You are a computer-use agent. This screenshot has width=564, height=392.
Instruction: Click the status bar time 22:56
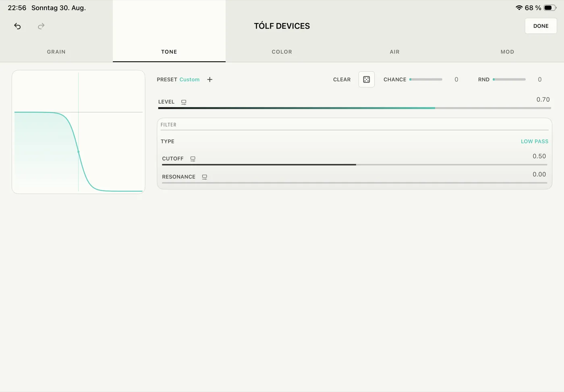click(17, 8)
